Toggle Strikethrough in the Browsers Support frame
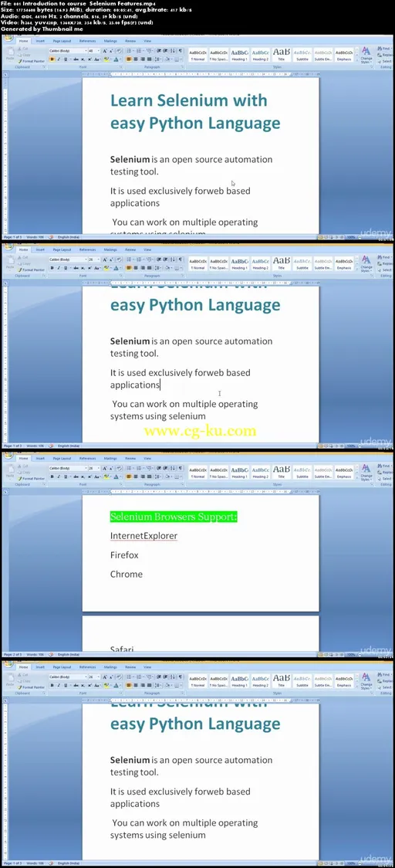This screenshot has width=395, height=868. coord(76,476)
